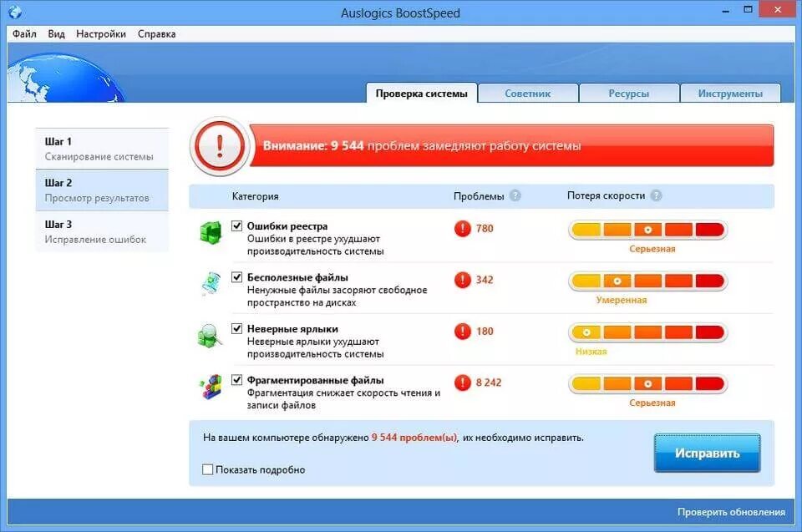Image resolution: width=802 pixels, height=532 pixels.
Task: Click the useless files speed loss bar
Action: (x=648, y=281)
